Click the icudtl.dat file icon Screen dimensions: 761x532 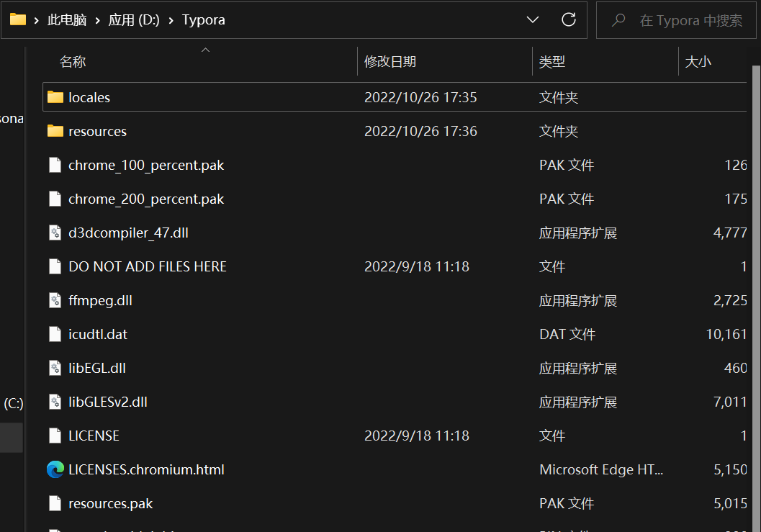(55, 334)
